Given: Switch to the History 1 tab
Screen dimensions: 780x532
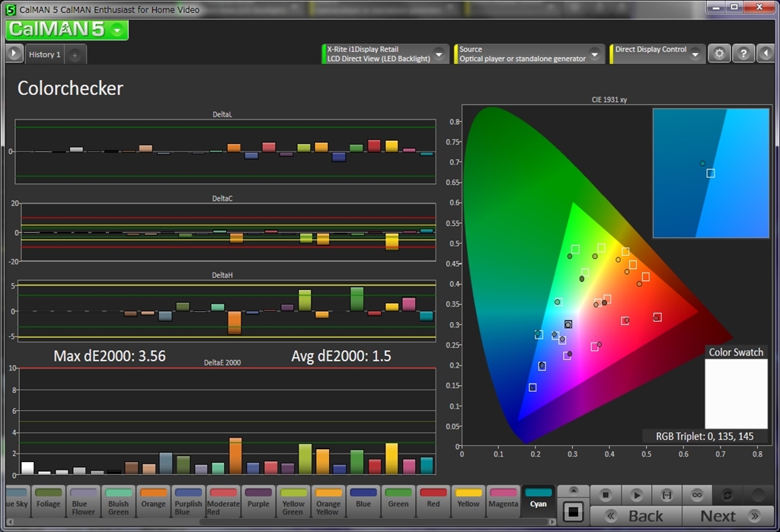Looking at the screenshot, I should pyautogui.click(x=44, y=55).
